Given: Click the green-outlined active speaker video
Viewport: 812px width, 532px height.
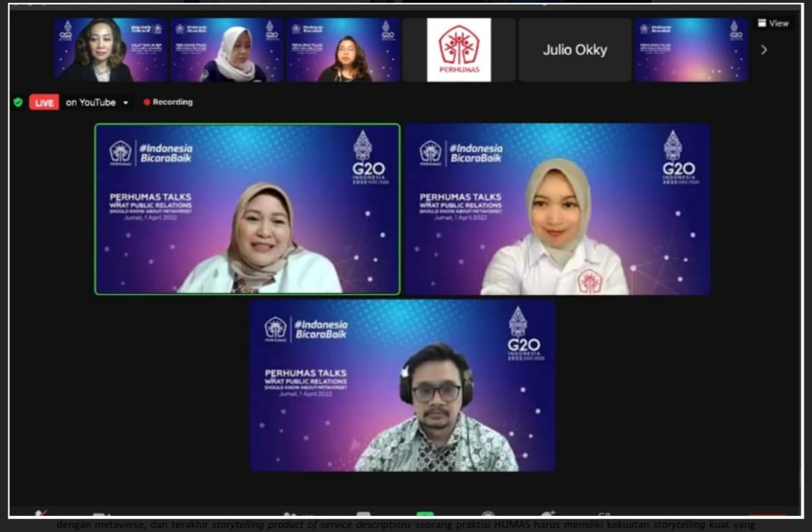Looking at the screenshot, I should [247, 209].
